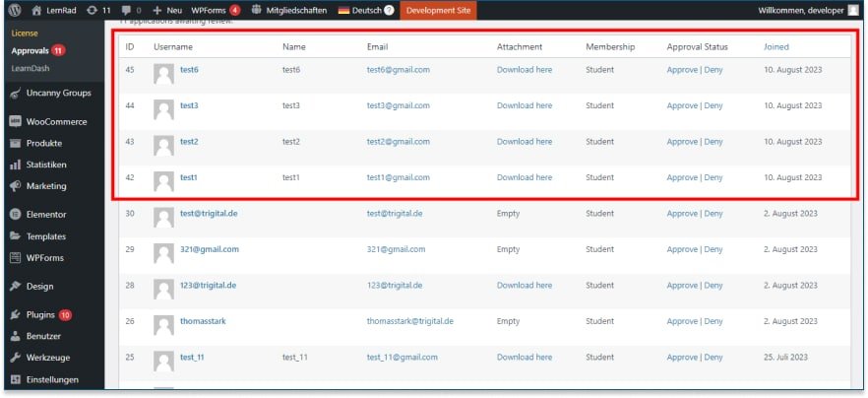Approve user 321@gmail.com
Screen dimensions: 868x398
tap(682, 249)
